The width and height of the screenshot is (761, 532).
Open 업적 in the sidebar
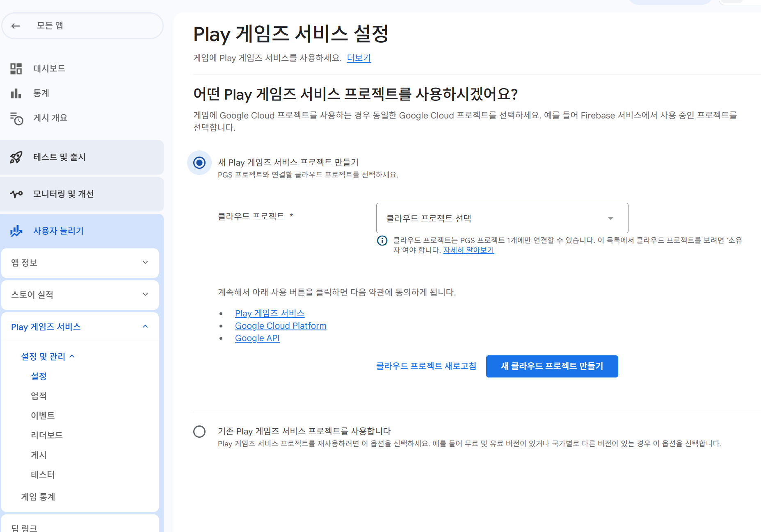pyautogui.click(x=39, y=396)
